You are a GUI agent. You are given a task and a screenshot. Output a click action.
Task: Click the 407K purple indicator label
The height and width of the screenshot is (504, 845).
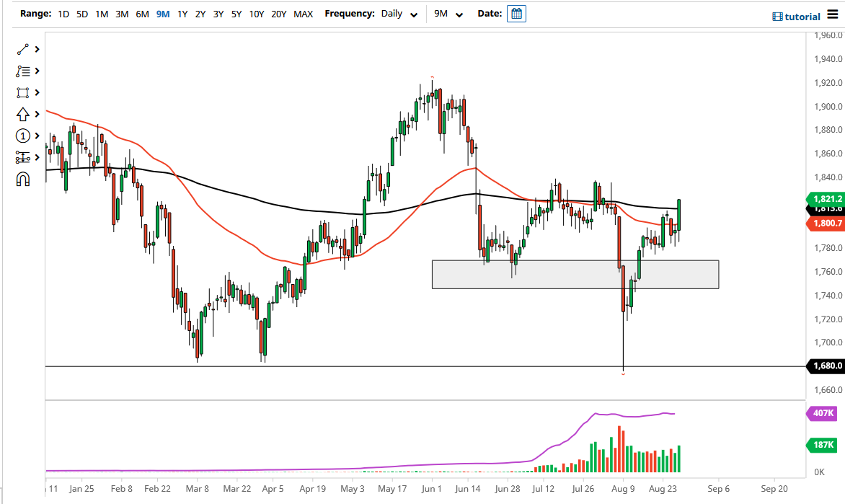click(x=823, y=413)
